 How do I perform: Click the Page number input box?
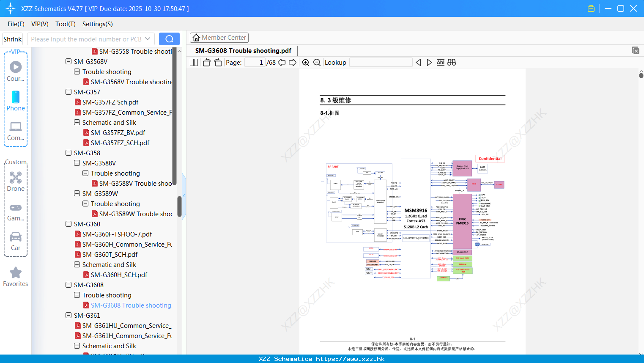tap(255, 63)
